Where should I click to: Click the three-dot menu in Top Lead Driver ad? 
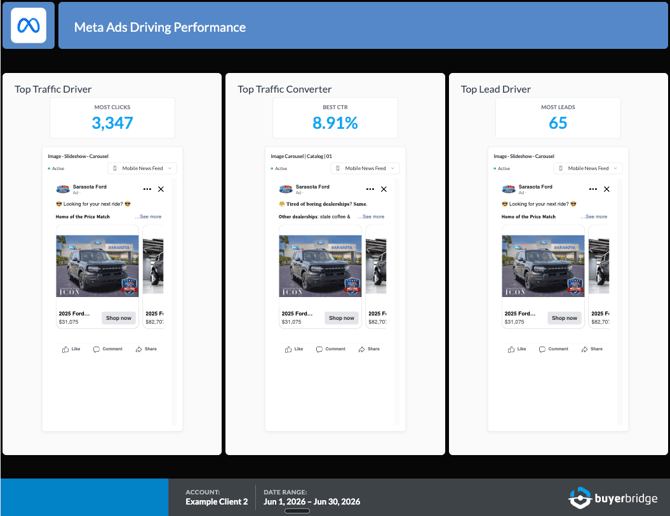tap(593, 189)
